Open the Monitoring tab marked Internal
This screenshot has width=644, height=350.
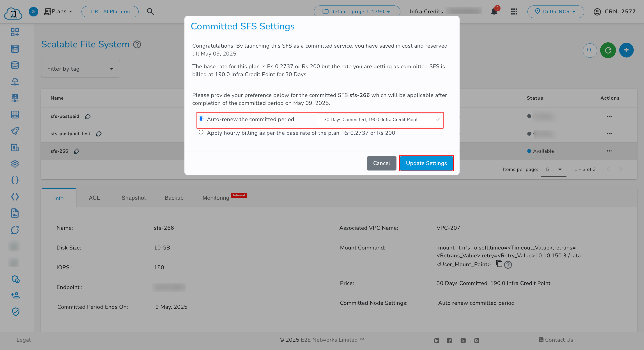(x=216, y=198)
